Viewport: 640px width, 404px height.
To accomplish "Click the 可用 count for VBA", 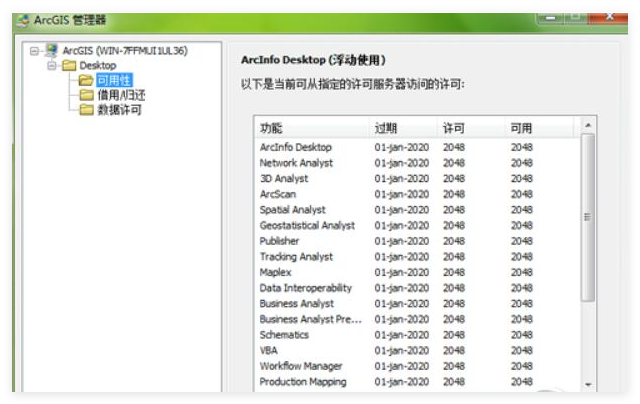I will point(522,351).
